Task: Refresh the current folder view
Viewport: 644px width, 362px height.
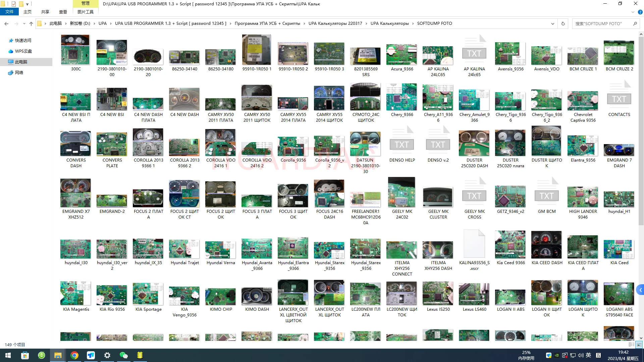Action: pos(563,23)
